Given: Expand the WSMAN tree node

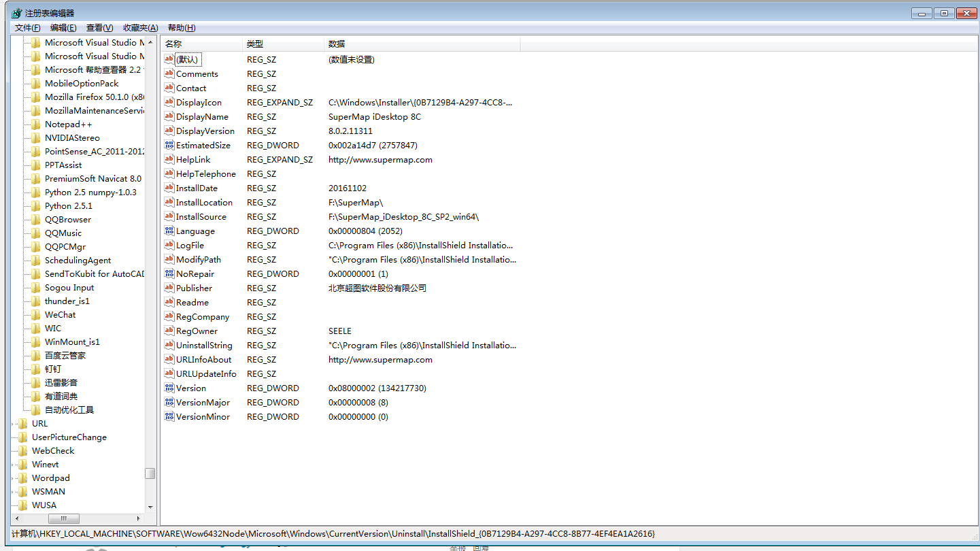Looking at the screenshot, I should click(14, 492).
